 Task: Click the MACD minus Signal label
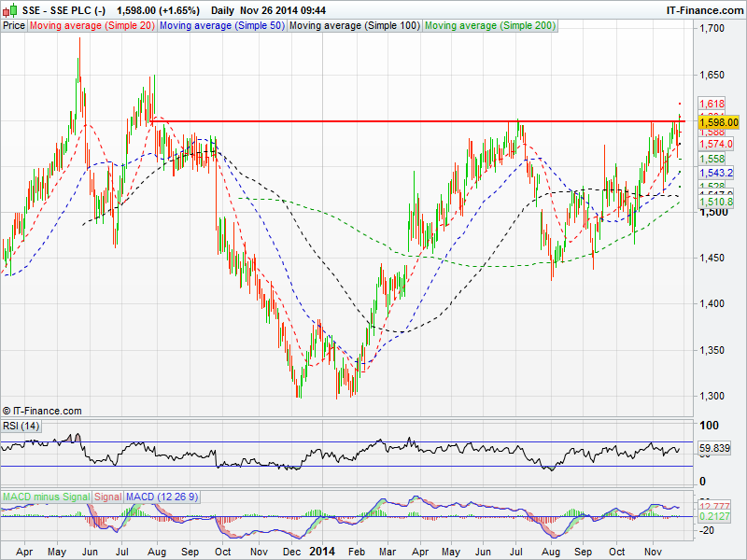click(46, 495)
